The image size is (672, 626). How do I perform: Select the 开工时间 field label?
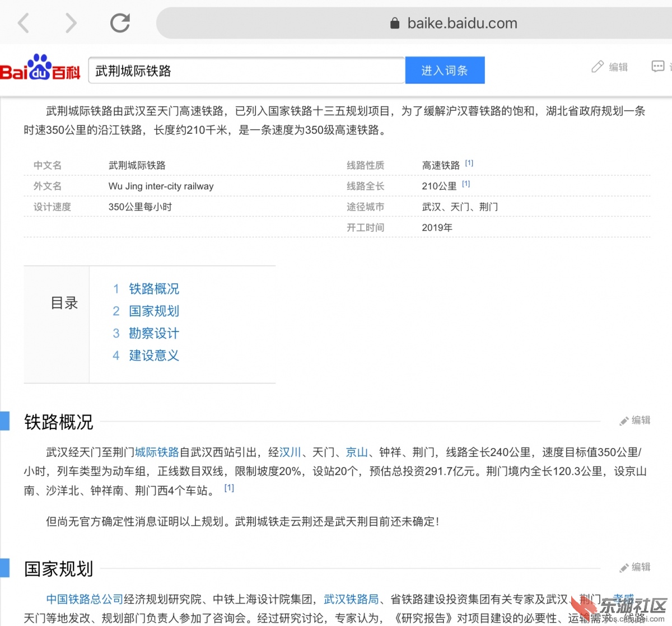[365, 228]
